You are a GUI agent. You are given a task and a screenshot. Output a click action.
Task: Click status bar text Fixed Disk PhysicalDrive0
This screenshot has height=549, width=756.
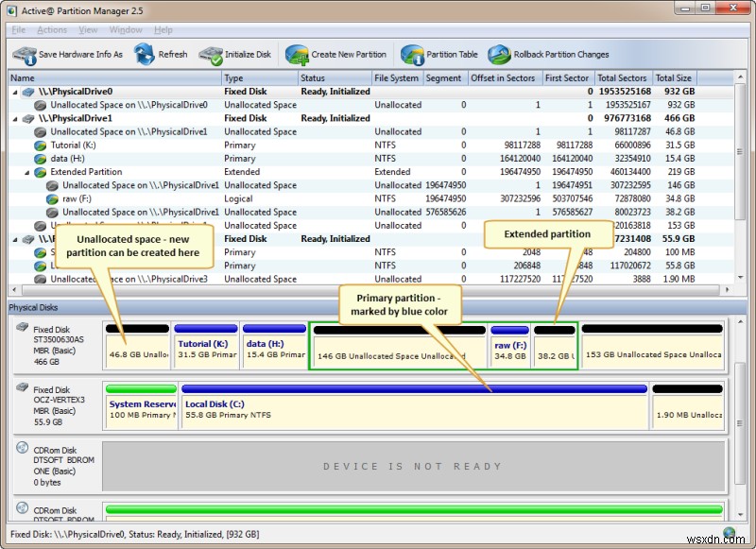pos(134,534)
